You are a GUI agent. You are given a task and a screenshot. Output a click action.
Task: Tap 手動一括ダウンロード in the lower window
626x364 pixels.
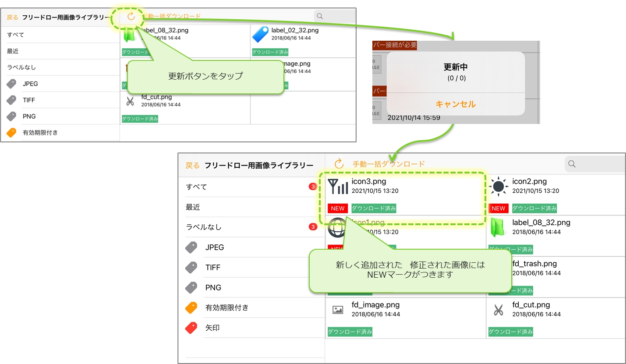pyautogui.click(x=389, y=164)
